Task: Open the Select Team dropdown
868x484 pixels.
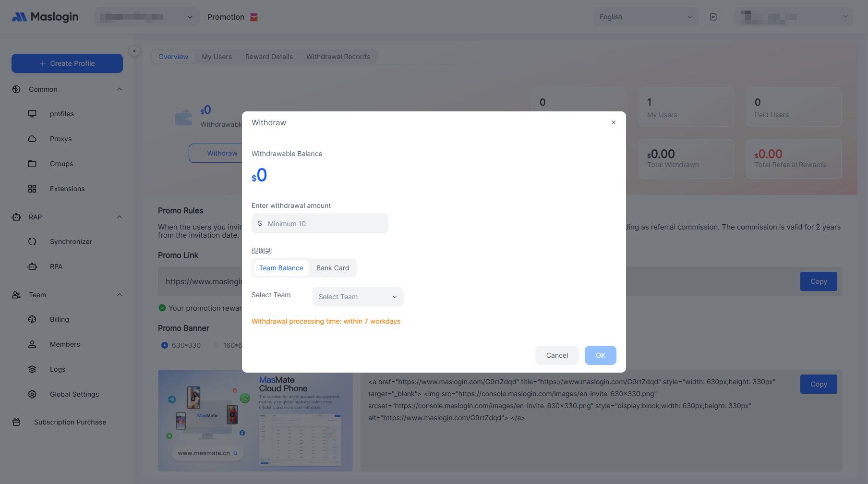Action: click(x=358, y=297)
